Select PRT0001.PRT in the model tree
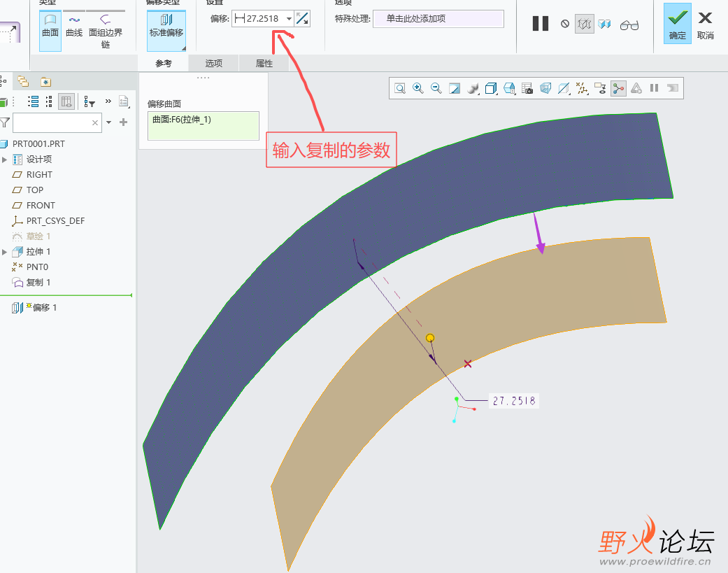 click(x=38, y=144)
